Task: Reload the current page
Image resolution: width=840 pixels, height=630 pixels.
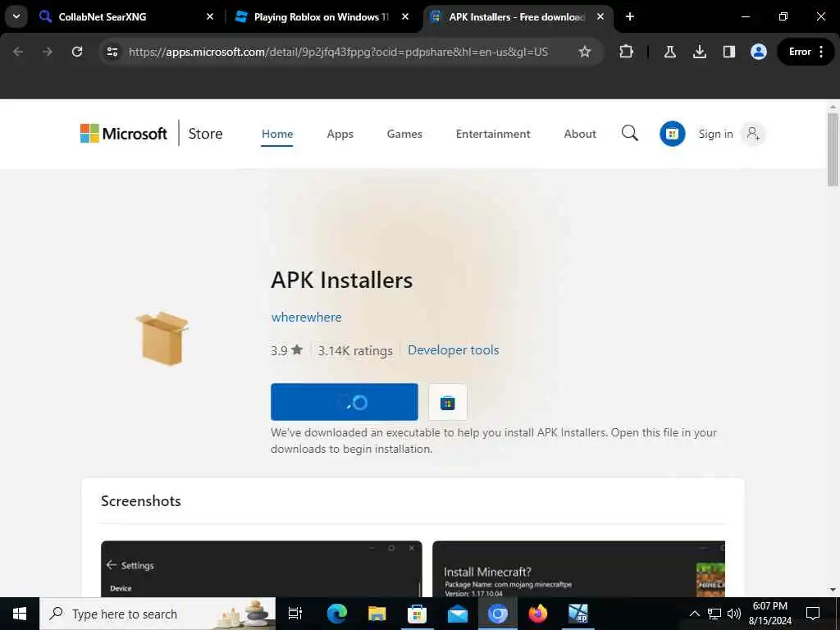Action: coord(77,52)
